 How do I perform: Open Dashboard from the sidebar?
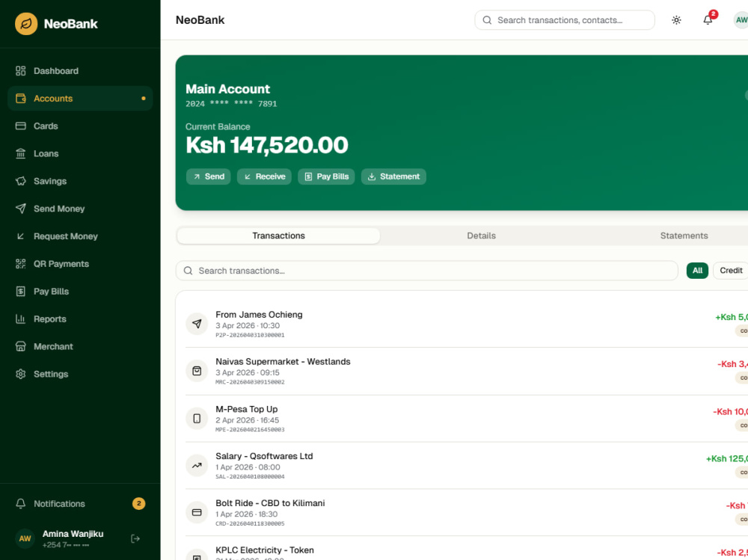click(x=80, y=71)
